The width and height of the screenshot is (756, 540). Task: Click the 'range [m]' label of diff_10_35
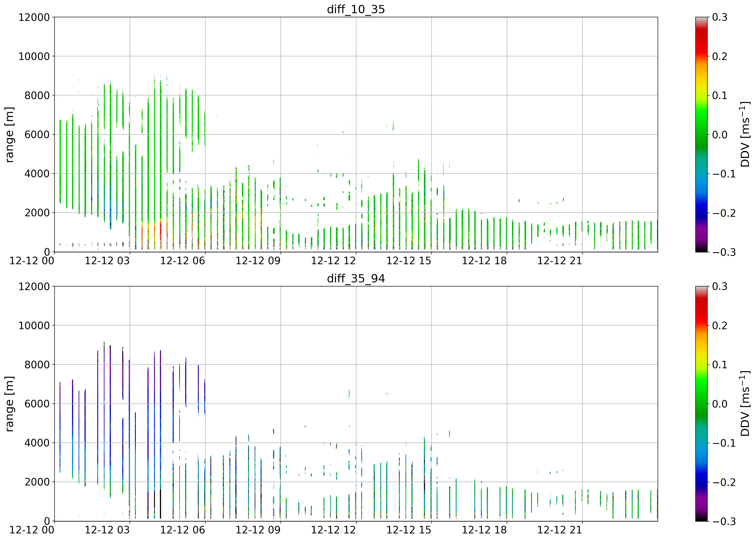[x=10, y=135]
